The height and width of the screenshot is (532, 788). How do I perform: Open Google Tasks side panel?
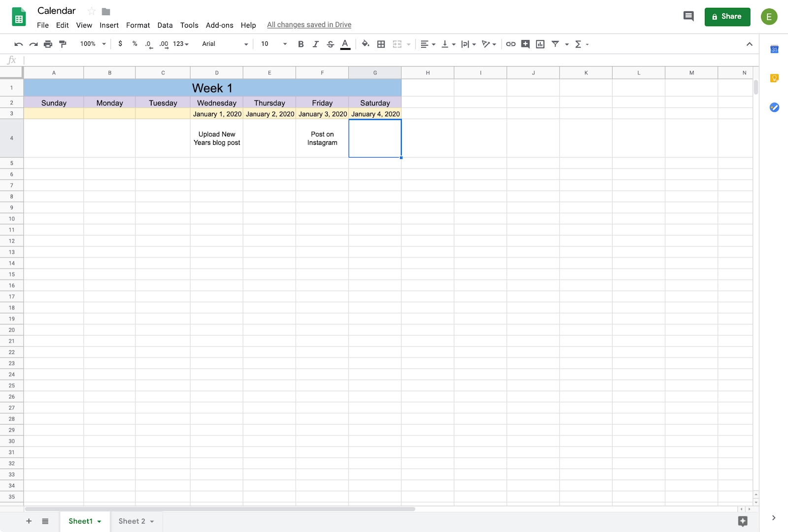point(774,107)
